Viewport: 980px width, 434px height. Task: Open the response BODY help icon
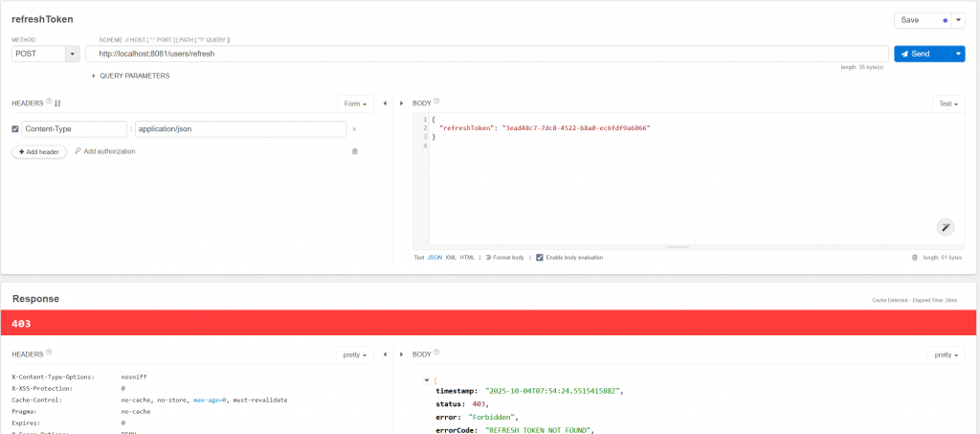(436, 352)
